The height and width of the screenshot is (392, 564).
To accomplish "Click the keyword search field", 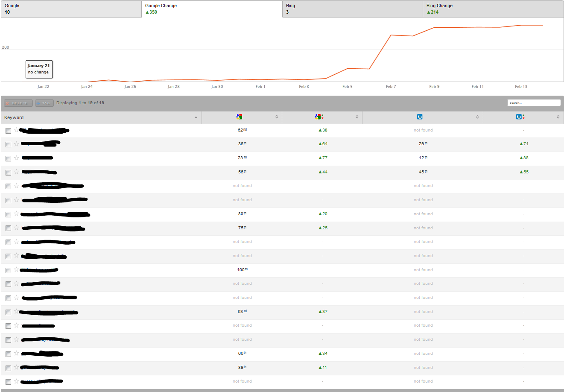I will 534,102.
